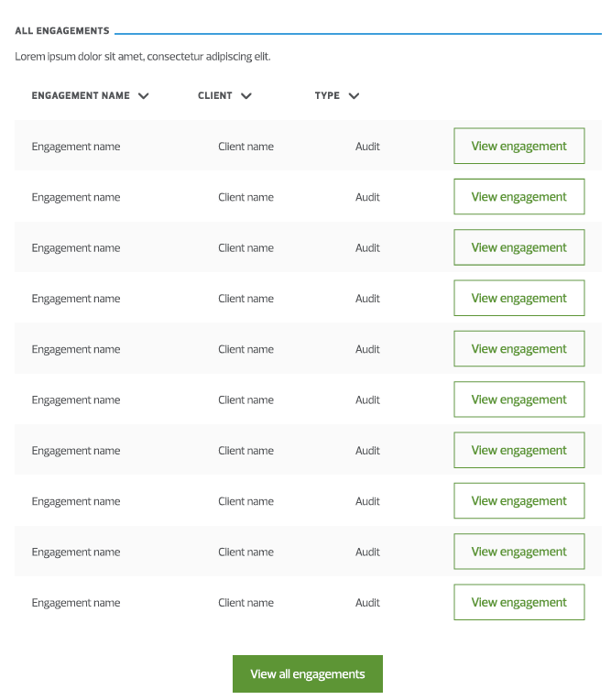Click View engagement in fourth row
The height and width of the screenshot is (700, 611).
(519, 298)
